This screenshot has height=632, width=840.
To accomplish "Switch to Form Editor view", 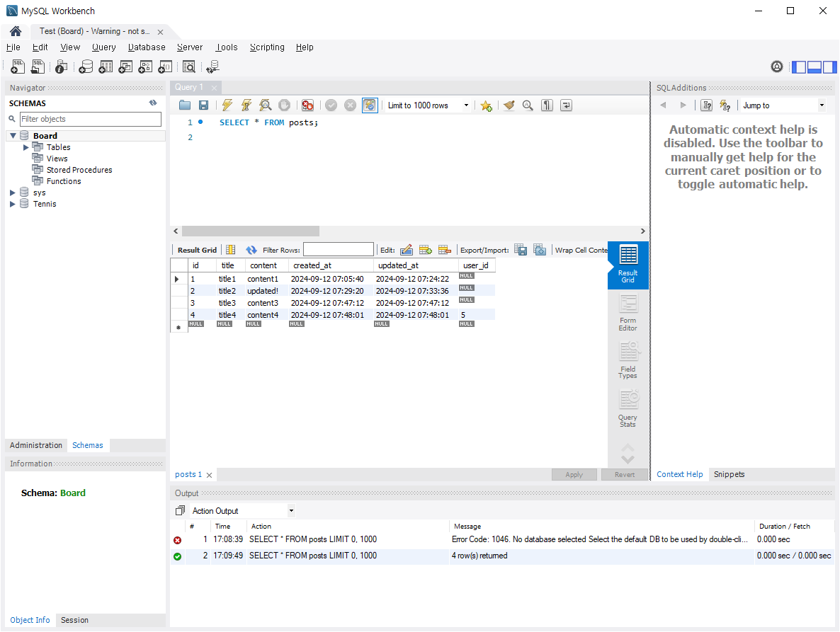I will point(628,314).
